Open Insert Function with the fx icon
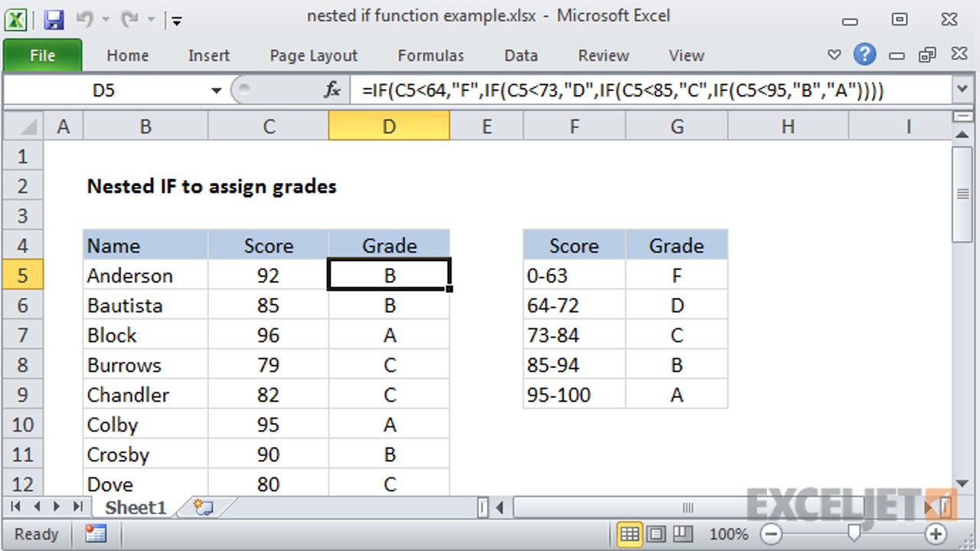The image size is (980, 551). 332,90
